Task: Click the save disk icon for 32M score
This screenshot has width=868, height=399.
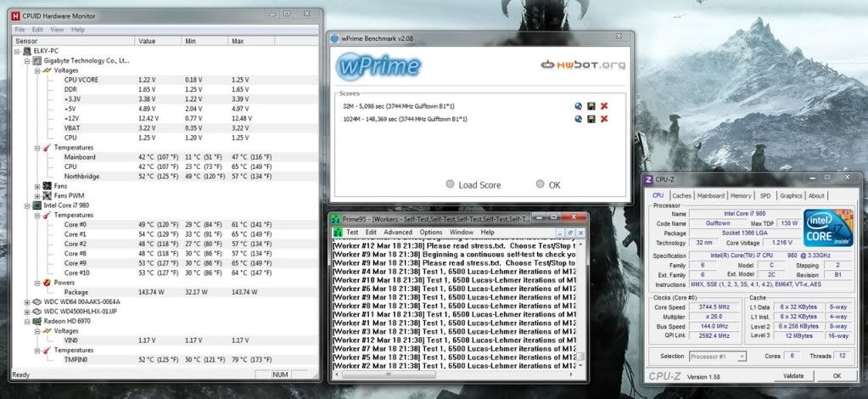Action: pyautogui.click(x=591, y=106)
